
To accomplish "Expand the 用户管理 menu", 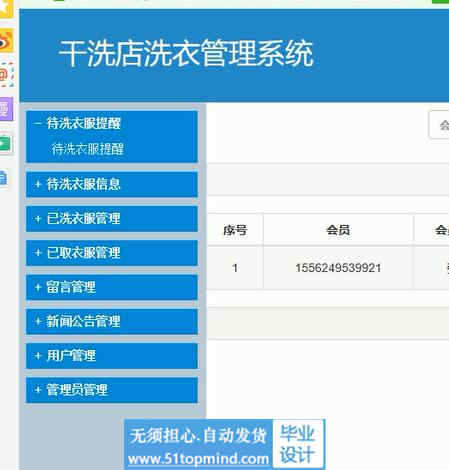I will pos(112,356).
